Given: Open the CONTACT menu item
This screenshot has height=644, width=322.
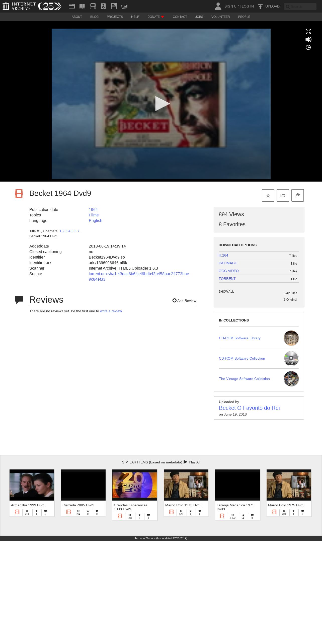Looking at the screenshot, I should pos(180,17).
